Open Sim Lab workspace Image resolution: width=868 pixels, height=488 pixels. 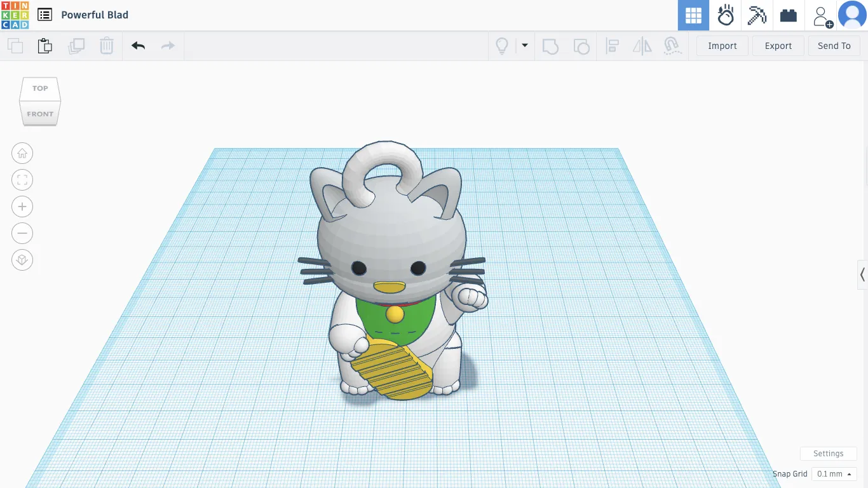click(725, 15)
